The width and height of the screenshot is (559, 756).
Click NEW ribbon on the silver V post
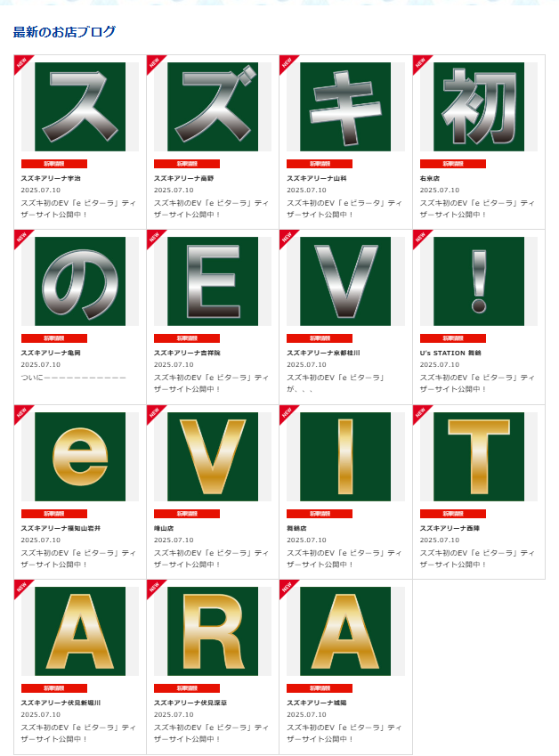(x=288, y=238)
